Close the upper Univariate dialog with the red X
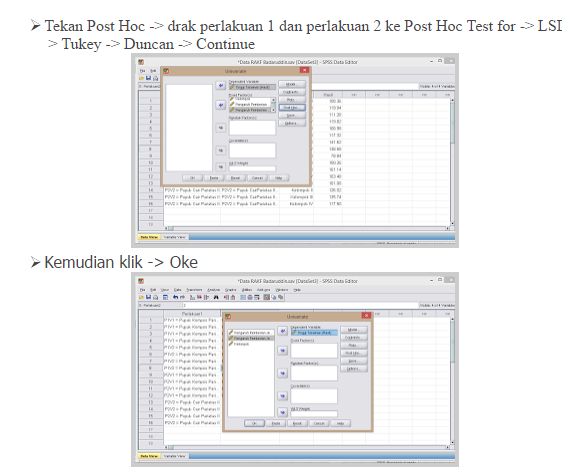The height and width of the screenshot is (469, 562). pos(304,71)
